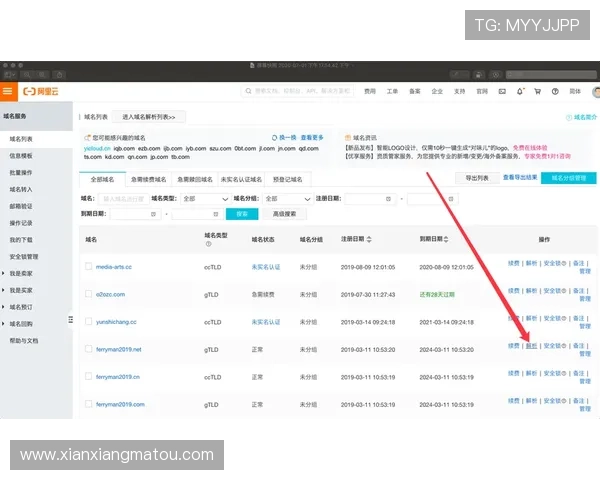Tick the checkbox for ferryman2019.net
600x480 pixels.
click(x=88, y=349)
